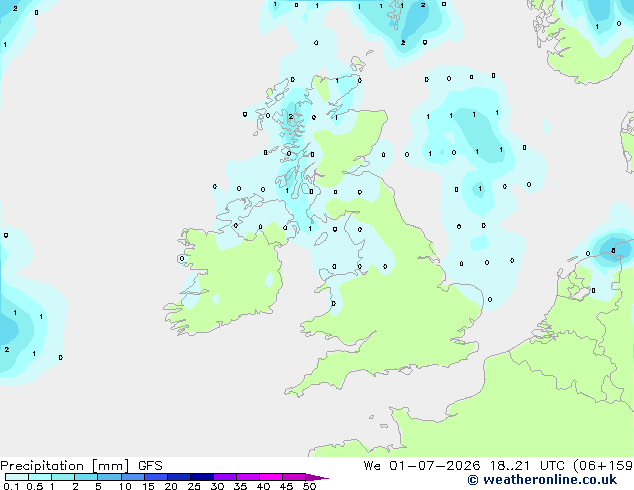Screen dimensions: 634x490
Task: Click the '0.5' legend scale label
Action: (35, 486)
